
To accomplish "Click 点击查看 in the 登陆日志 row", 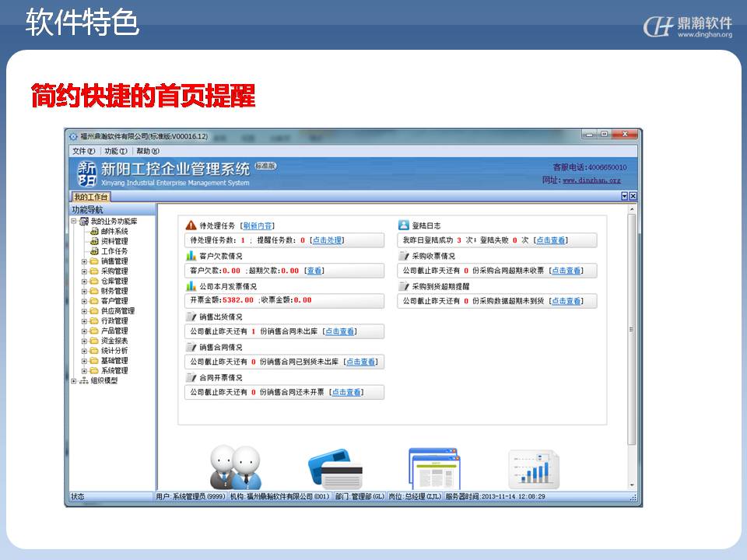I will click(x=551, y=240).
